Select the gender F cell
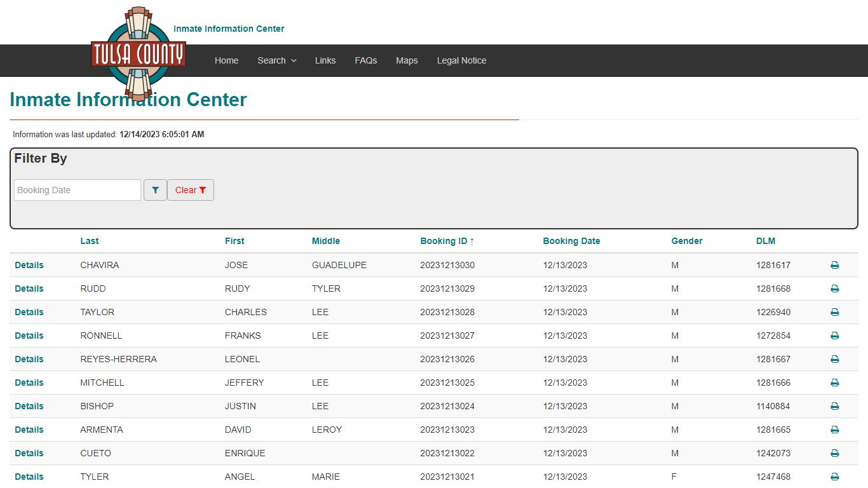The width and height of the screenshot is (868, 488). coord(674,477)
